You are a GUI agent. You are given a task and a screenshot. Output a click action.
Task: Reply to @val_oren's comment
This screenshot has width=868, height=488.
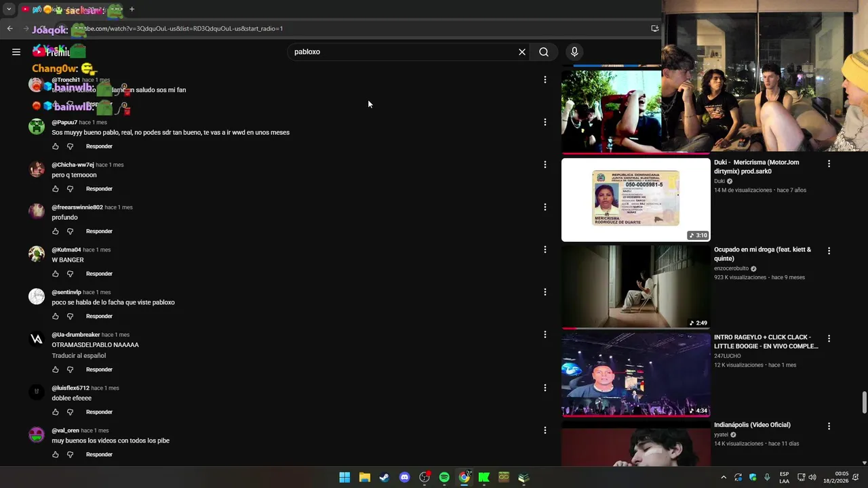(x=99, y=455)
